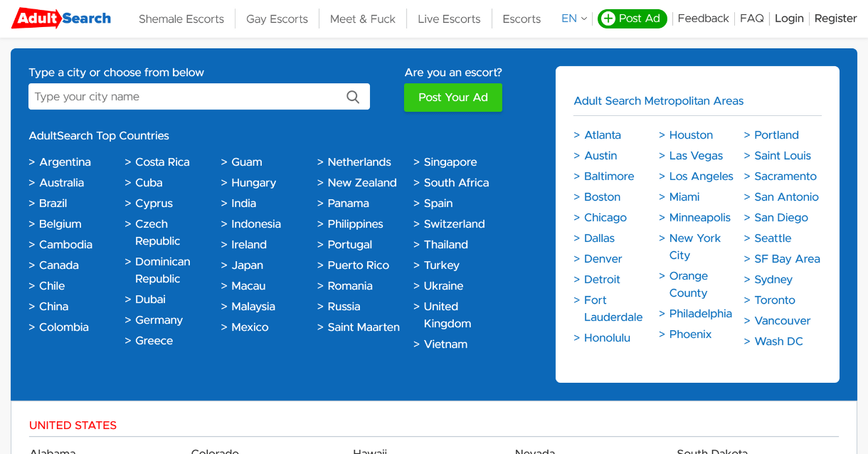
Task: Select the SF Bay Area link
Action: tap(787, 259)
